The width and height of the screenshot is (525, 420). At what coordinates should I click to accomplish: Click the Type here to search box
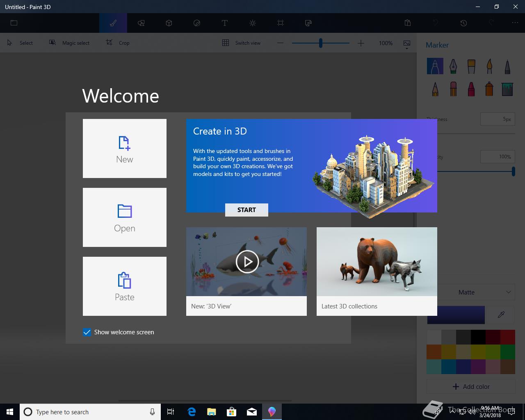point(89,412)
